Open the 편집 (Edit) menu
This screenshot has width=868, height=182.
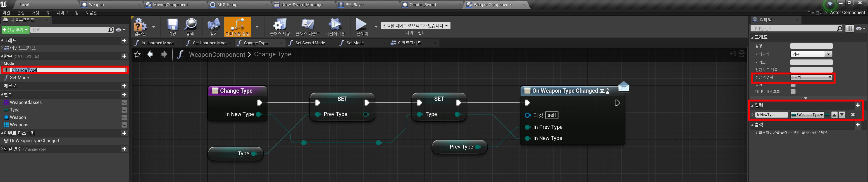(x=21, y=13)
